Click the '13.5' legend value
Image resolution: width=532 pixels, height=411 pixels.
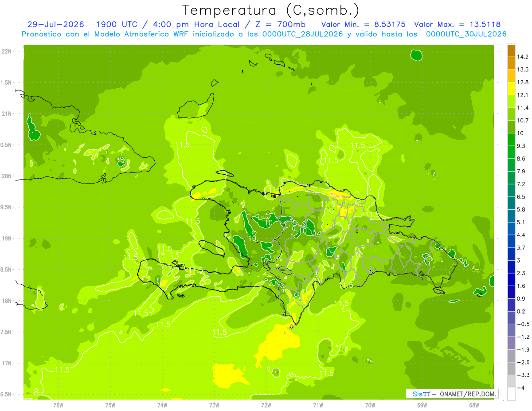click(x=522, y=70)
